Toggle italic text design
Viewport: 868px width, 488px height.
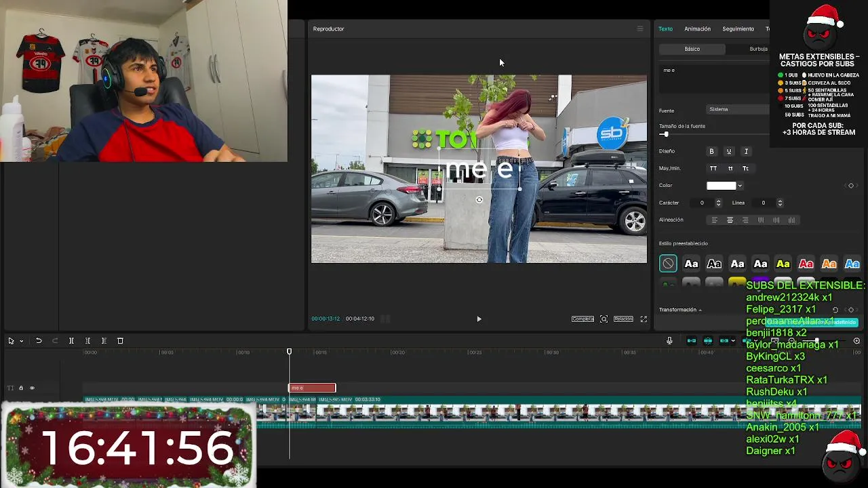[746, 151]
